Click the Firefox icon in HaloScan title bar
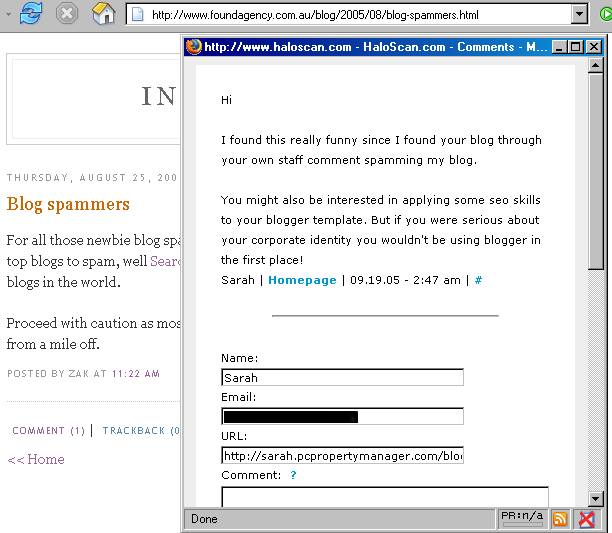This screenshot has width=612, height=533. 193,47
